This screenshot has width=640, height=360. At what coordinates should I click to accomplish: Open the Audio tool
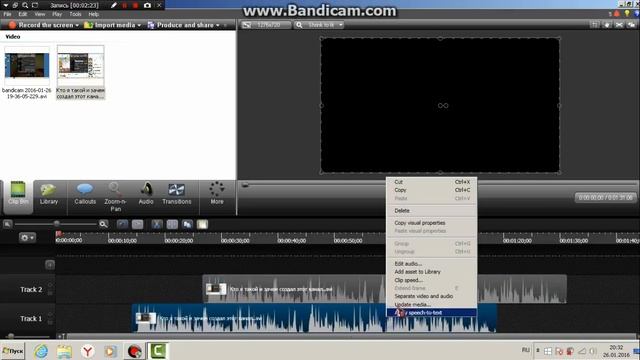tap(146, 194)
